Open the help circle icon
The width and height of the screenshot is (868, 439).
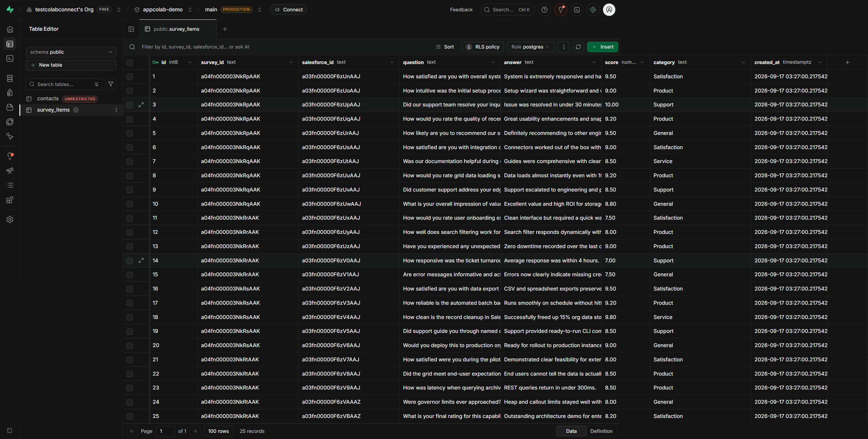(544, 9)
